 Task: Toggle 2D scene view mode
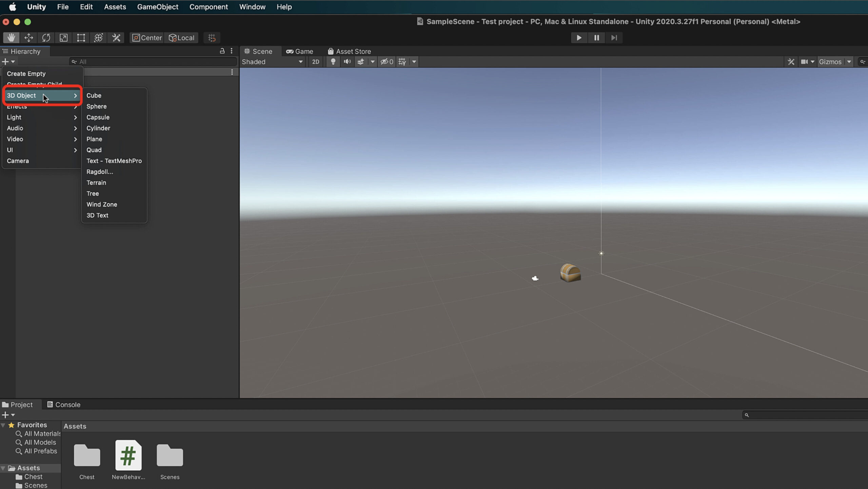click(x=316, y=62)
